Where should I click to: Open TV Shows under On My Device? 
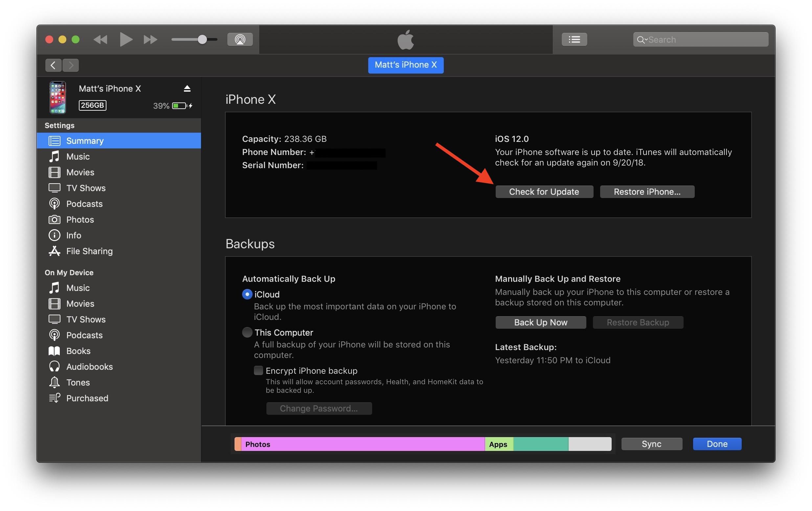[x=119, y=319]
